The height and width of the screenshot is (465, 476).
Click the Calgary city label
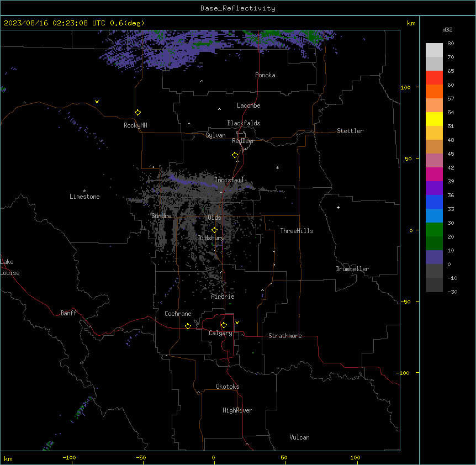221,333
